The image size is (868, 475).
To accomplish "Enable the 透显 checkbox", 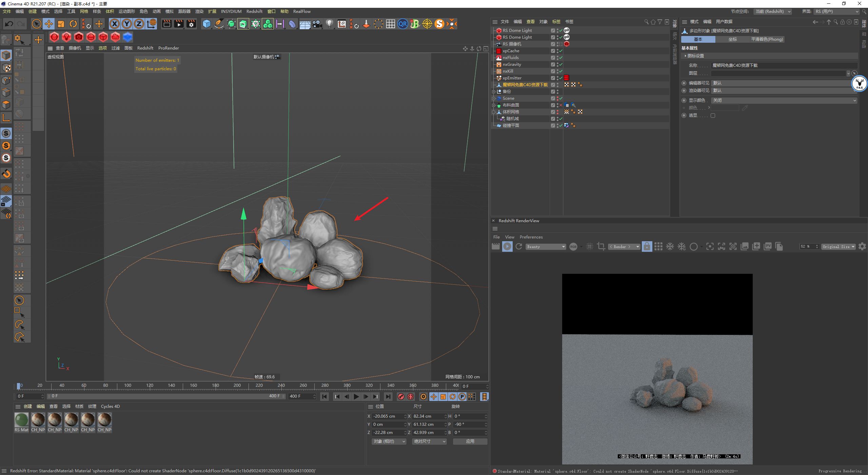I will click(713, 116).
